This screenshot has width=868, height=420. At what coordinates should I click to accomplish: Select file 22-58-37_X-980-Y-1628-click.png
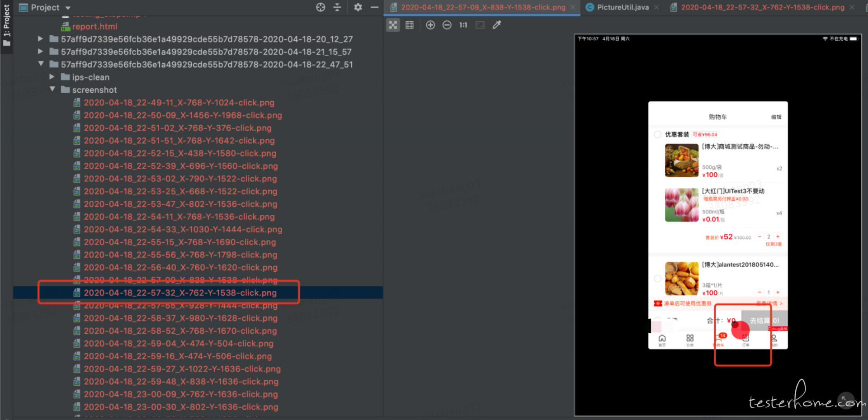[x=180, y=318]
